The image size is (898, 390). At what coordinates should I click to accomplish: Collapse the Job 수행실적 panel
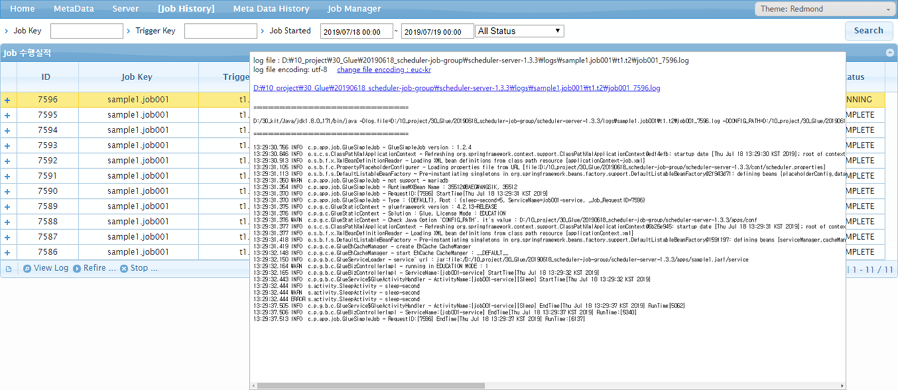pyautogui.click(x=890, y=52)
